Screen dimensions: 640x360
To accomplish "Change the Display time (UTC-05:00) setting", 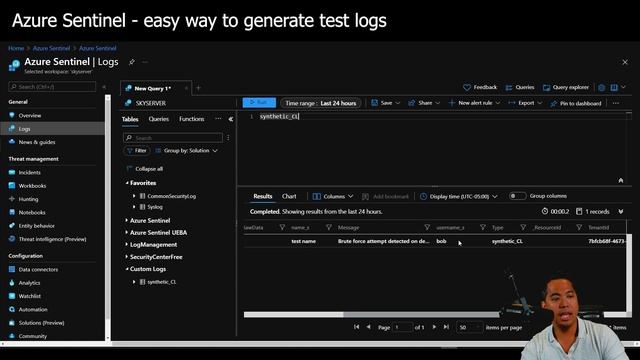I will tap(459, 196).
